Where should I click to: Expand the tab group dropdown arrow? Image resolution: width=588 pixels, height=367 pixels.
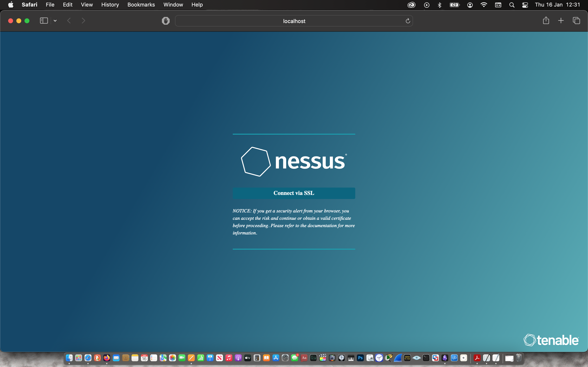tap(55, 21)
